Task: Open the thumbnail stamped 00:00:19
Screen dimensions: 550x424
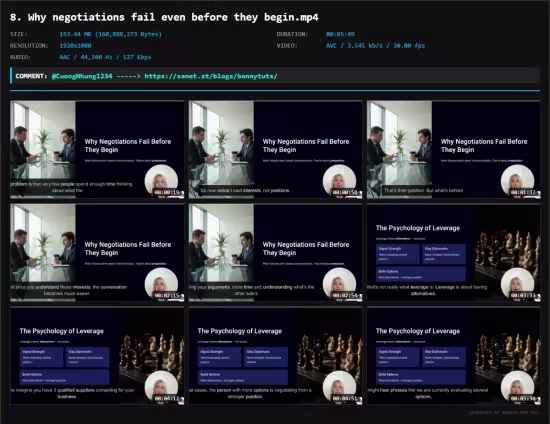Action: [97, 150]
